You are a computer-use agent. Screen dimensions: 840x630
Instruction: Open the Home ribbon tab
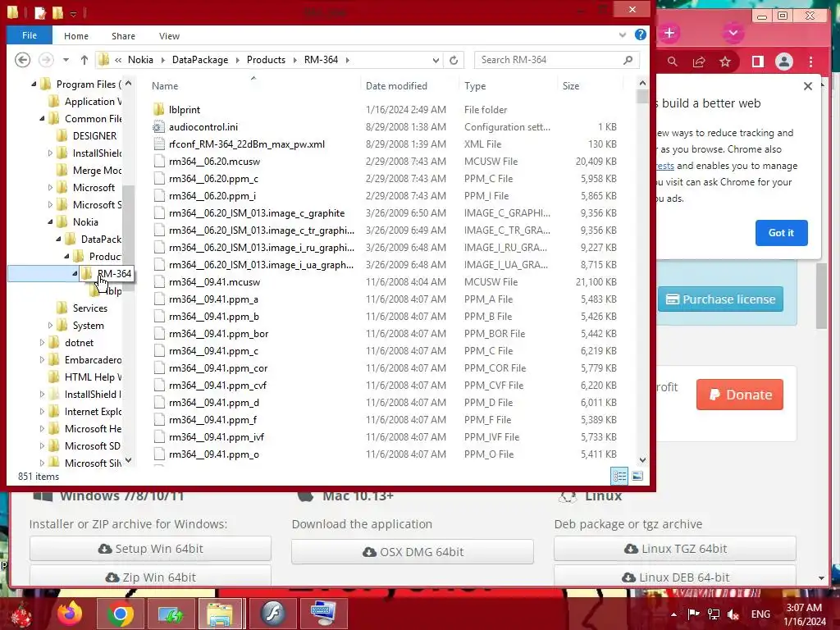(x=76, y=36)
